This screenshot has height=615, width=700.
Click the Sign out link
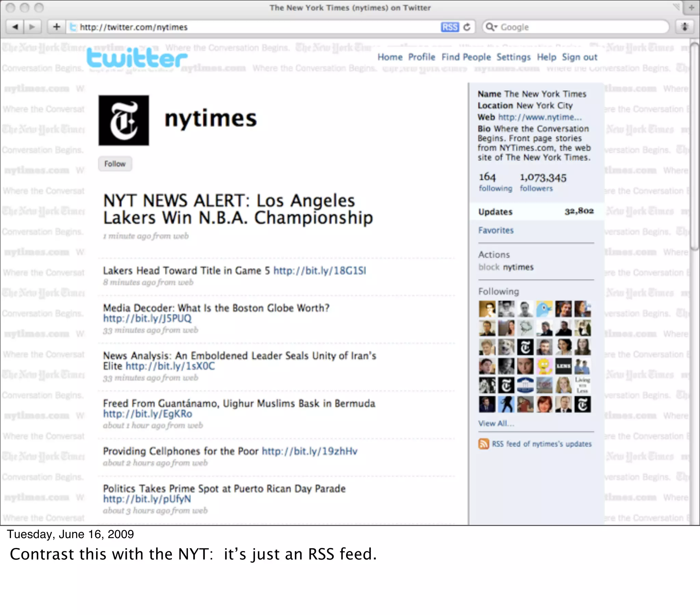(579, 57)
